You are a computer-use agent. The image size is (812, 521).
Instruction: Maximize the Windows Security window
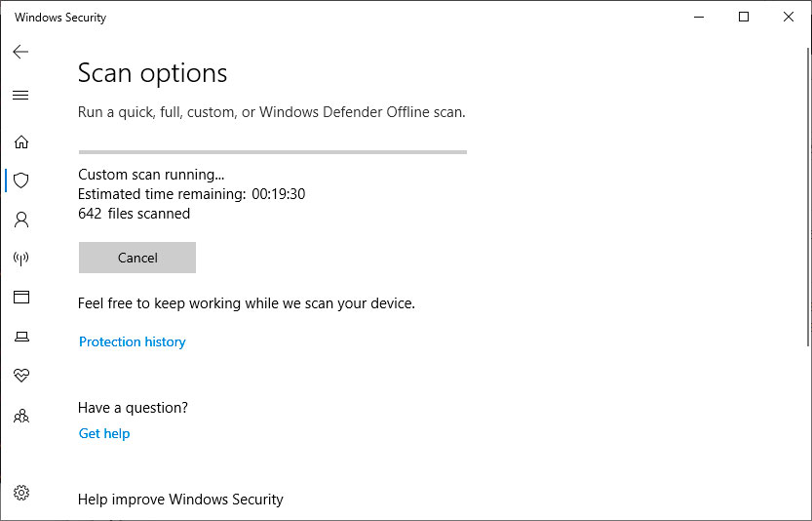pyautogui.click(x=744, y=18)
